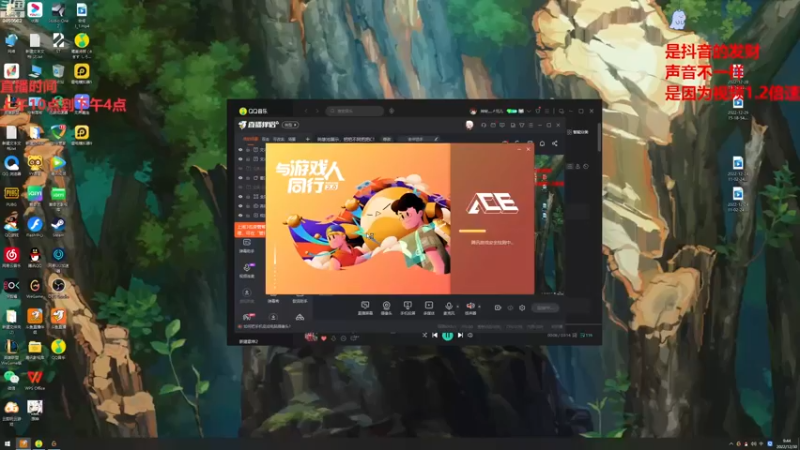The image size is (800, 450).
Task: Open the taskbar clock and date
Action: [x=787, y=443]
